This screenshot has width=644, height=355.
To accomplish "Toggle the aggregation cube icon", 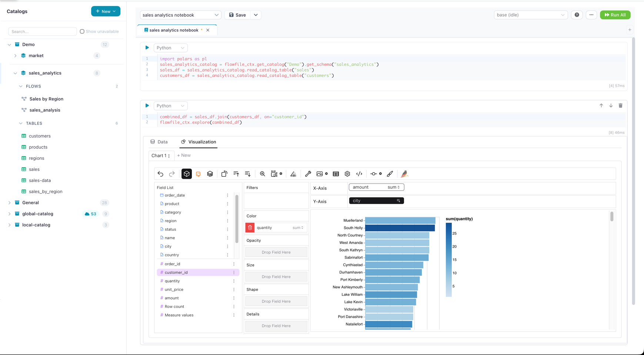I will pyautogui.click(x=187, y=174).
